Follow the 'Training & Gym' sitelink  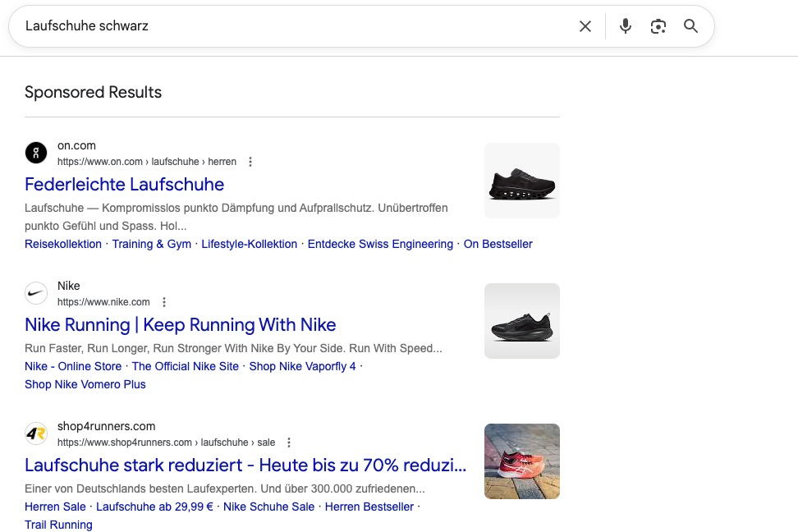(x=152, y=245)
